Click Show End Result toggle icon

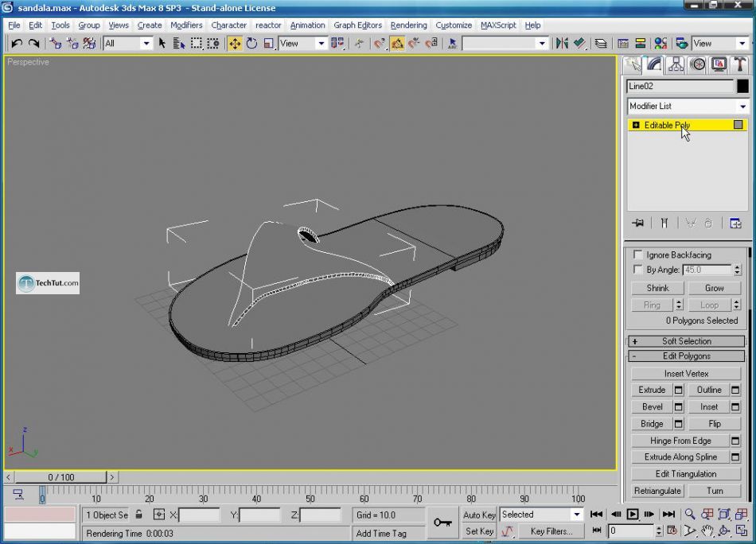coord(664,223)
